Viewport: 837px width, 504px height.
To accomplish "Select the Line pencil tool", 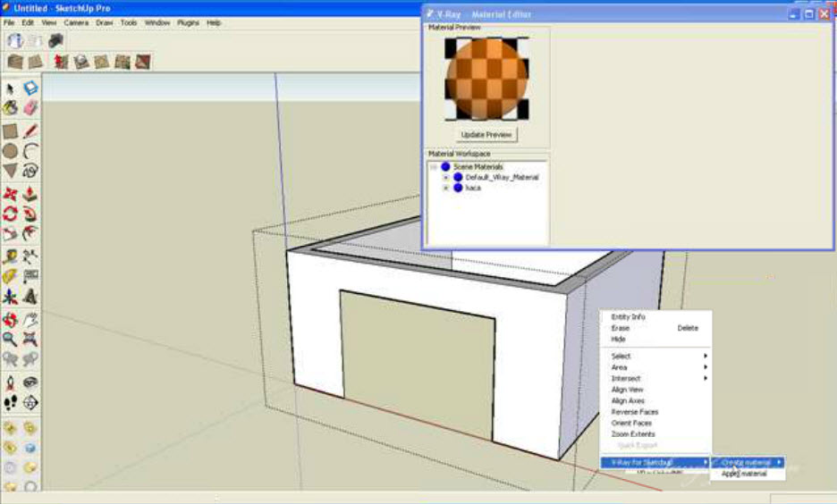I will click(30, 131).
